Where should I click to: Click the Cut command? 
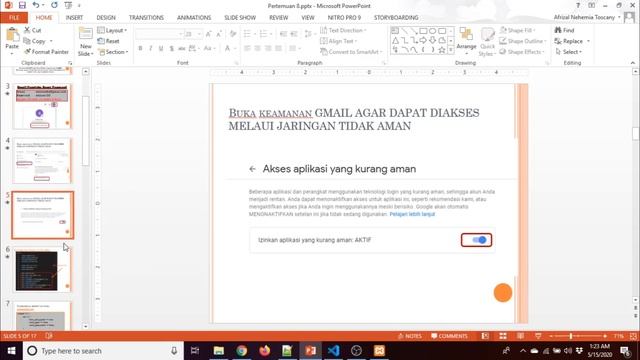(32, 30)
